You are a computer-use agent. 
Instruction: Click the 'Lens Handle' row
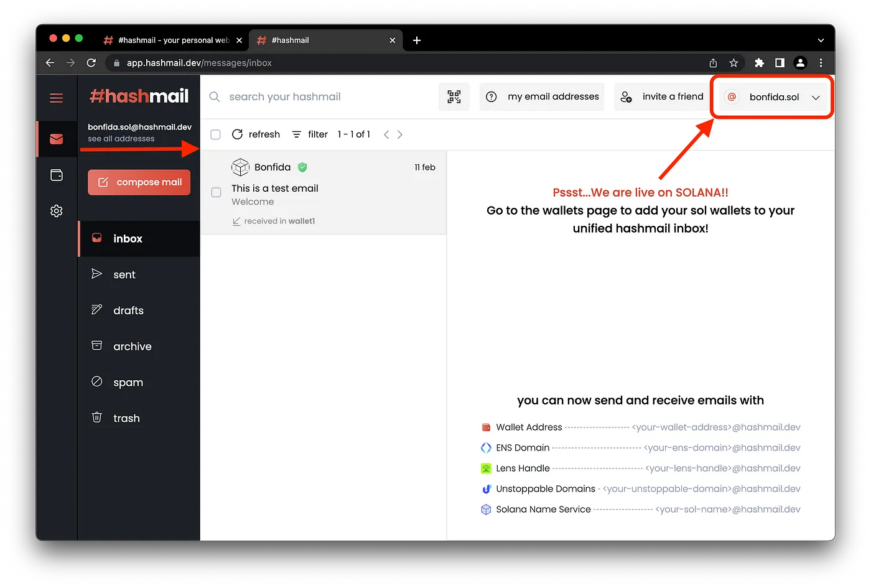(641, 469)
